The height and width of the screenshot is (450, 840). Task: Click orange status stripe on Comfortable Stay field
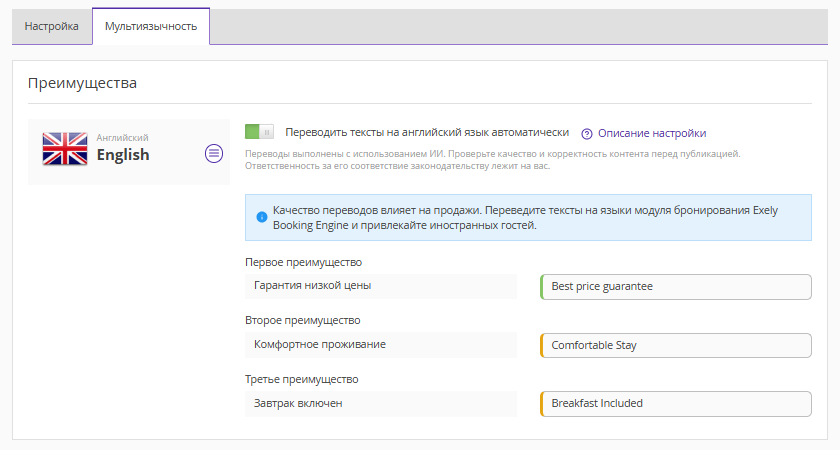point(542,346)
